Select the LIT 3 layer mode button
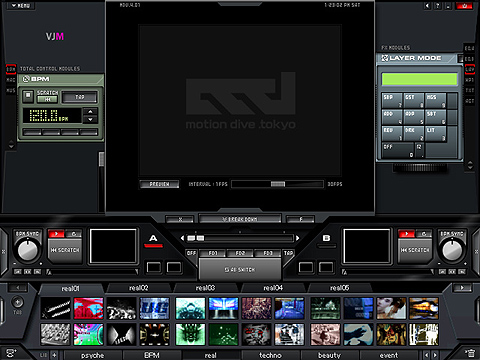This screenshot has height=360, width=480. [436, 134]
